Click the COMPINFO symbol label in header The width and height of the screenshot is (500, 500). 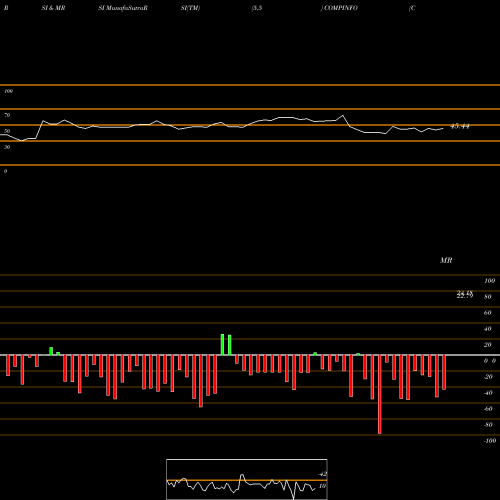[341, 8]
